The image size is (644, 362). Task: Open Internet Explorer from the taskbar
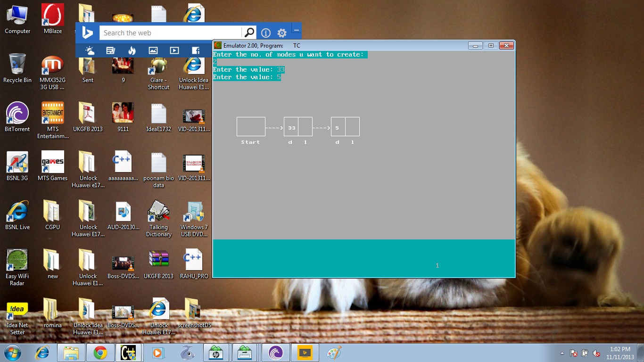point(42,353)
